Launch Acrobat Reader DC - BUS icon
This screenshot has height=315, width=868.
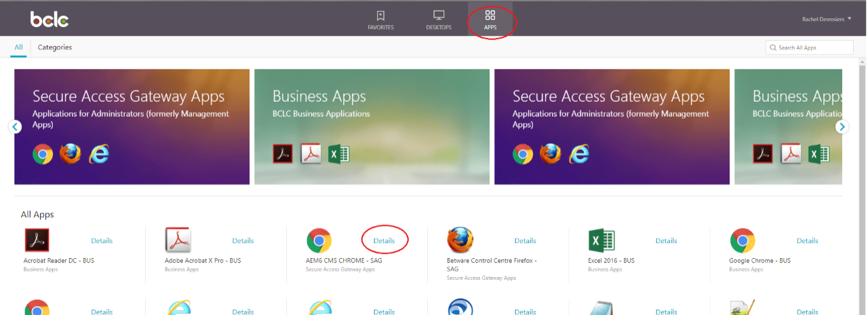37,240
